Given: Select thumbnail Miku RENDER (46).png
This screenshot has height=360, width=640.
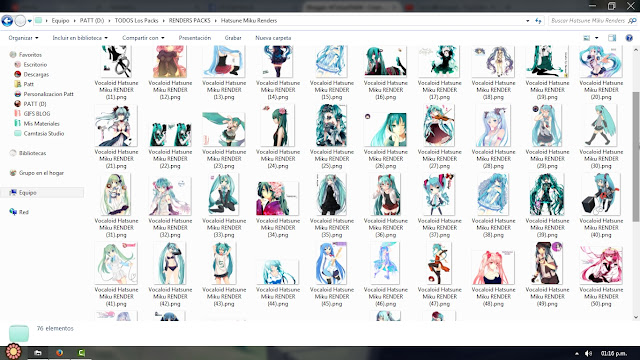Looking at the screenshot, I should click(385, 263).
